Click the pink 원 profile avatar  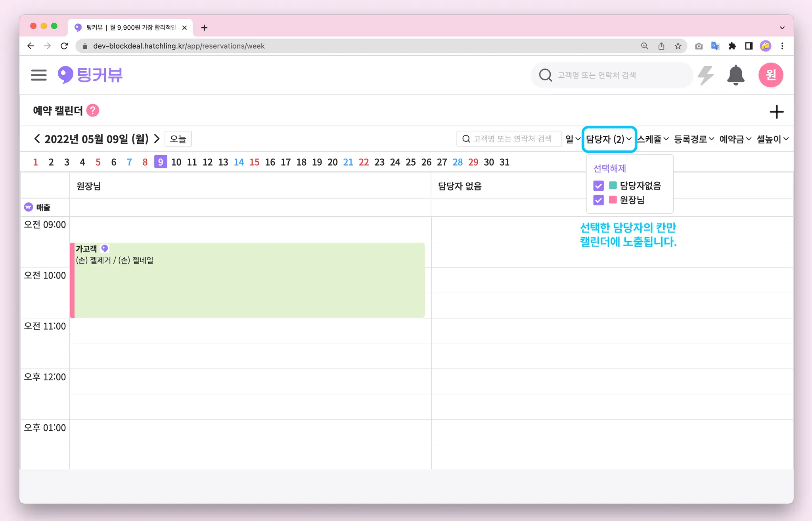770,75
